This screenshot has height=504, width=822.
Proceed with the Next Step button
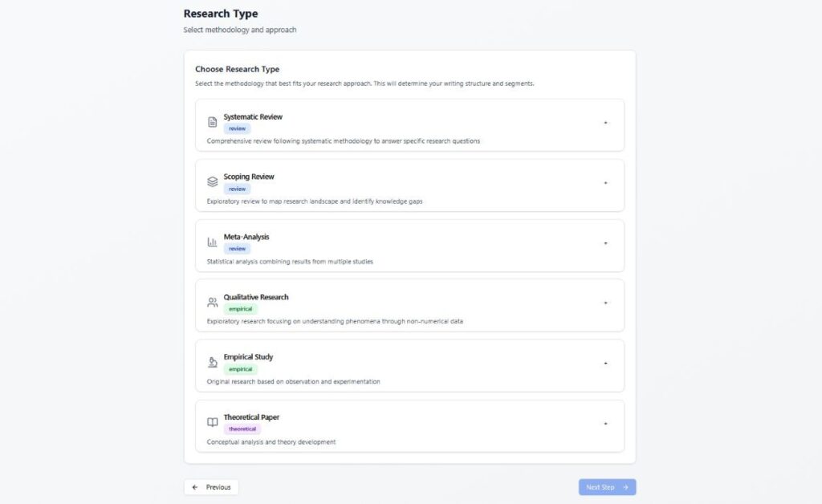(607, 487)
